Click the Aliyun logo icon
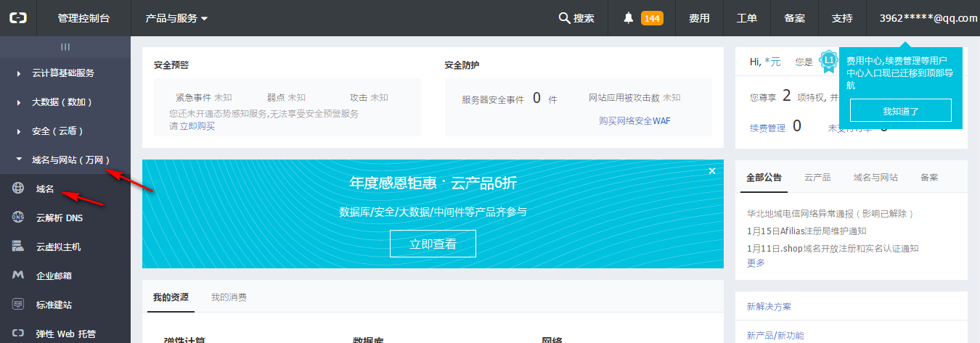 point(17,18)
